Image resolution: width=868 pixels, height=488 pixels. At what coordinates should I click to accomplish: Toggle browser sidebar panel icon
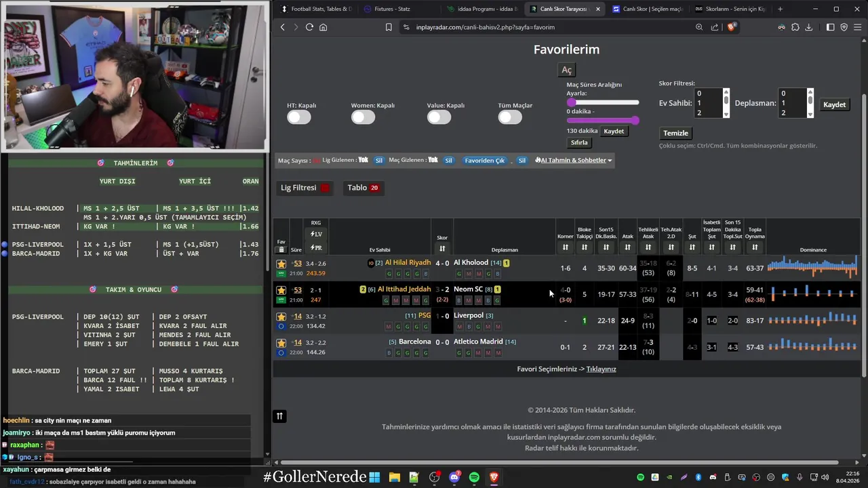pyautogui.click(x=830, y=27)
